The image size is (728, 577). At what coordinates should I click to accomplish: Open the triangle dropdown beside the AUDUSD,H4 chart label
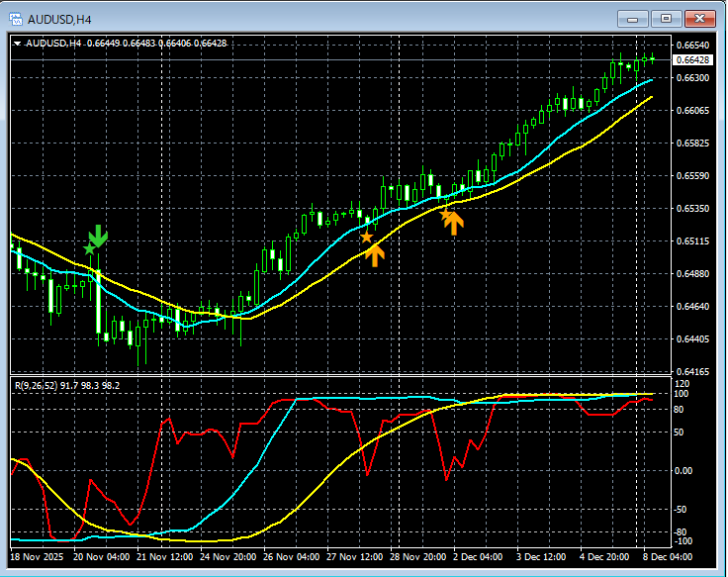(x=18, y=43)
